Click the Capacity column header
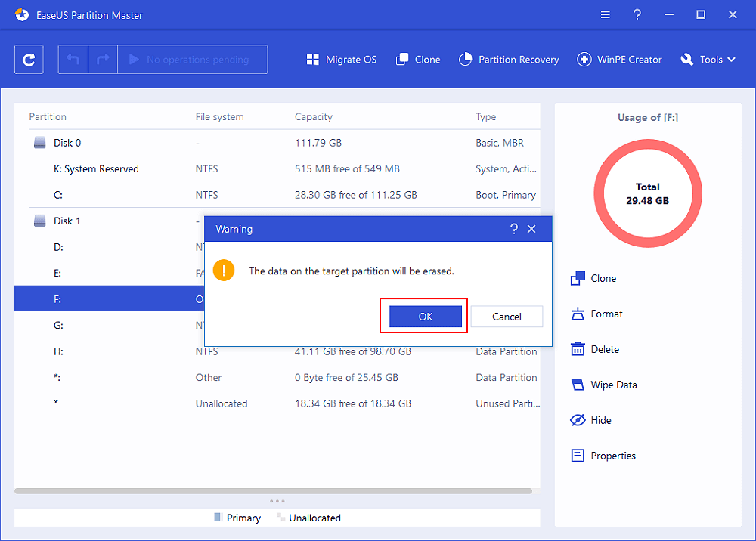The width and height of the screenshot is (756, 541). [x=314, y=117]
